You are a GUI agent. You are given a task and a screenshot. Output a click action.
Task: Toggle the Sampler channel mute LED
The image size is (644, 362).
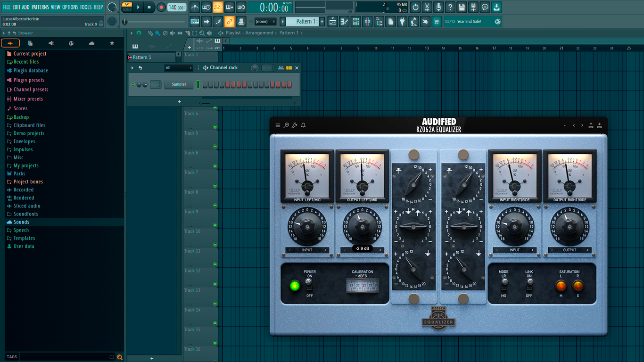click(133, 84)
